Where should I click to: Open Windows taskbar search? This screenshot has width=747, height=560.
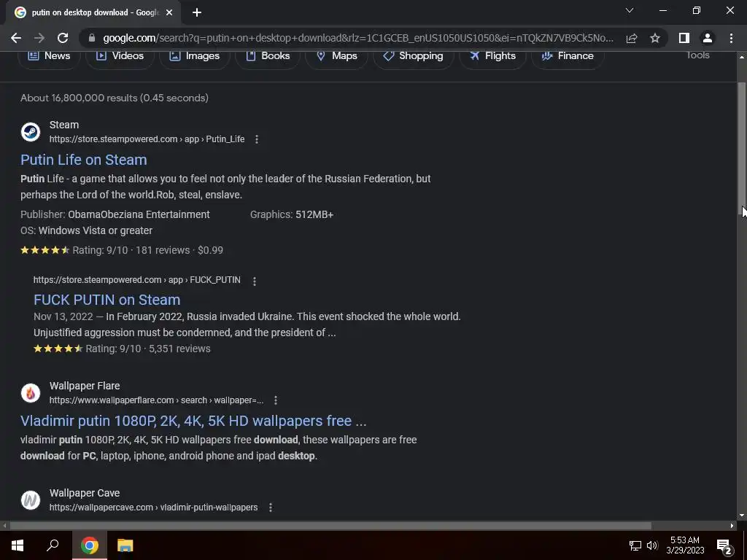click(53, 545)
